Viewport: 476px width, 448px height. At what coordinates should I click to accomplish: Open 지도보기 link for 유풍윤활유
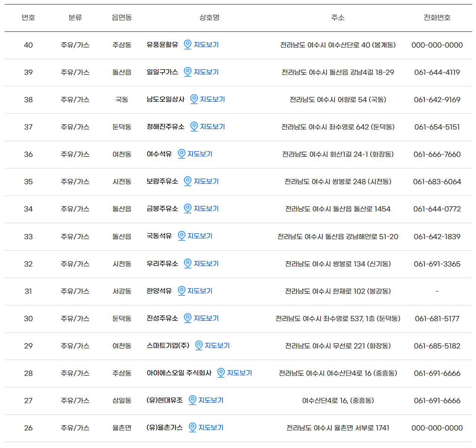click(x=206, y=45)
